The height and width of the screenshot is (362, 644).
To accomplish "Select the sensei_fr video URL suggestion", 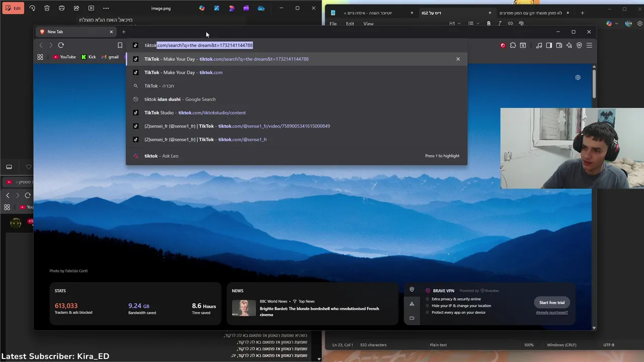I will 296,126.
